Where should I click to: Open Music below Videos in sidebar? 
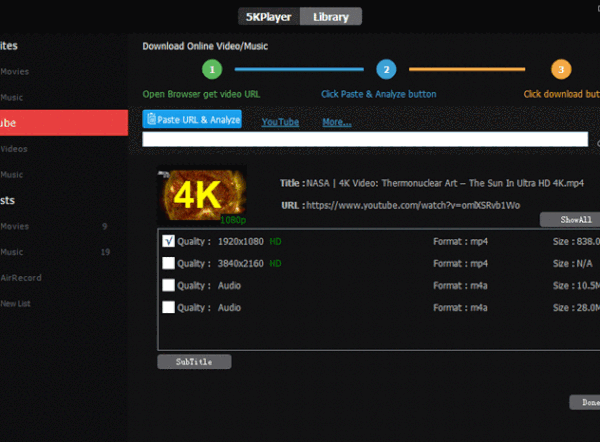pyautogui.click(x=11, y=175)
